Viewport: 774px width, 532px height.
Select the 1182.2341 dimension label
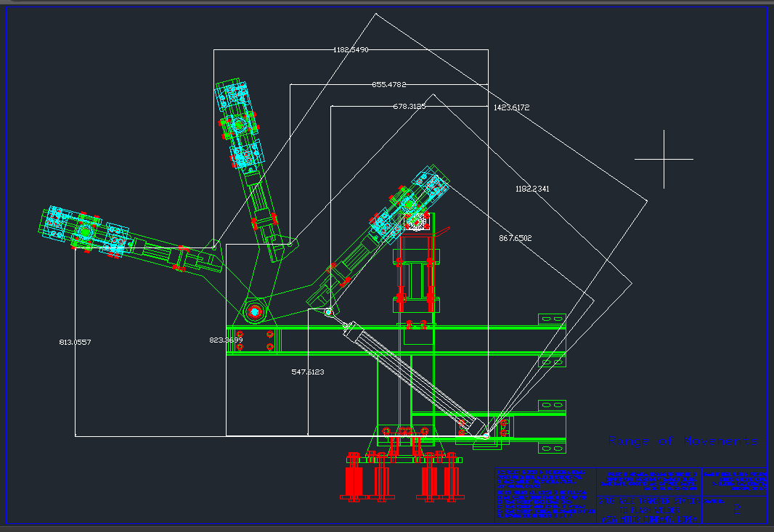[531, 187]
